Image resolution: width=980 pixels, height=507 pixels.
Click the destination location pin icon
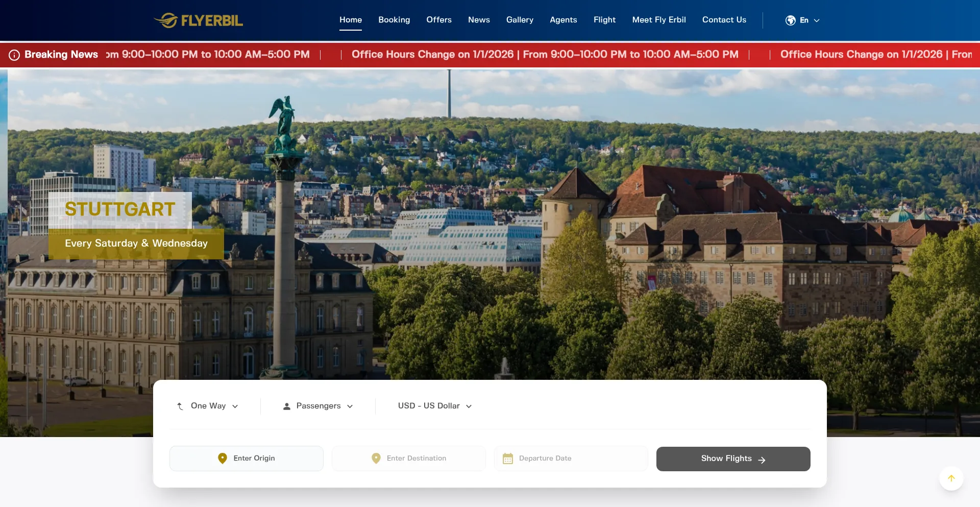pos(376,458)
